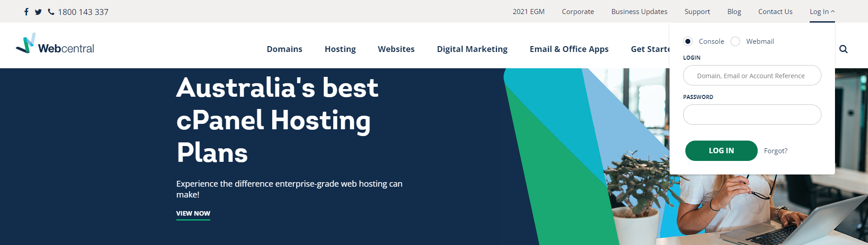Image resolution: width=868 pixels, height=245 pixels.
Task: Open the Hosting navigation menu
Action: (340, 49)
